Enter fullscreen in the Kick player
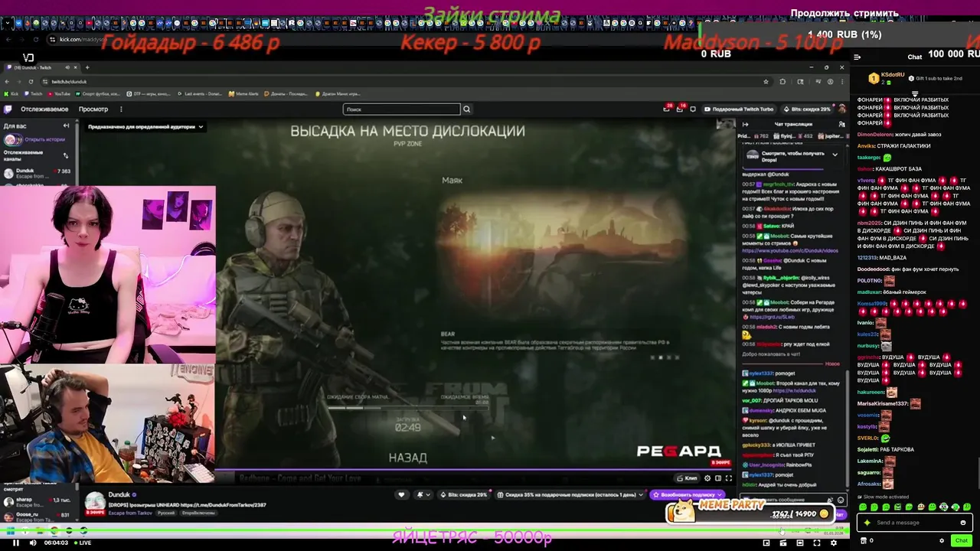The image size is (980, 551). click(817, 543)
